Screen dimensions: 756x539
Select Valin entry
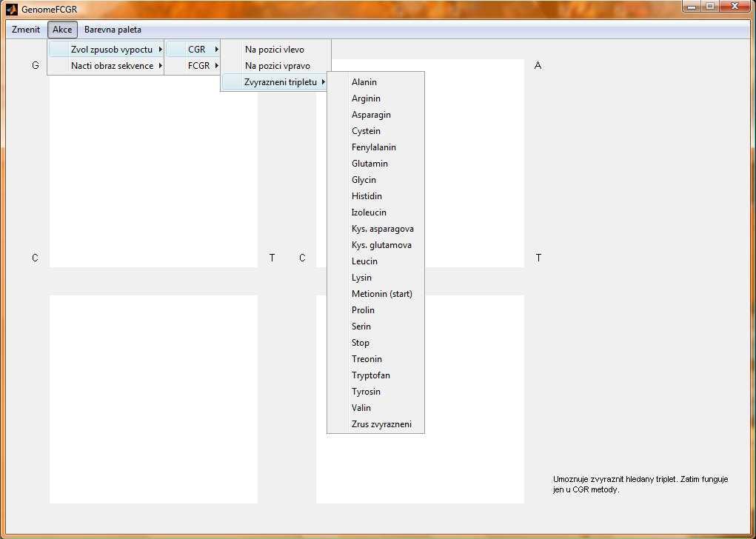tap(375, 408)
